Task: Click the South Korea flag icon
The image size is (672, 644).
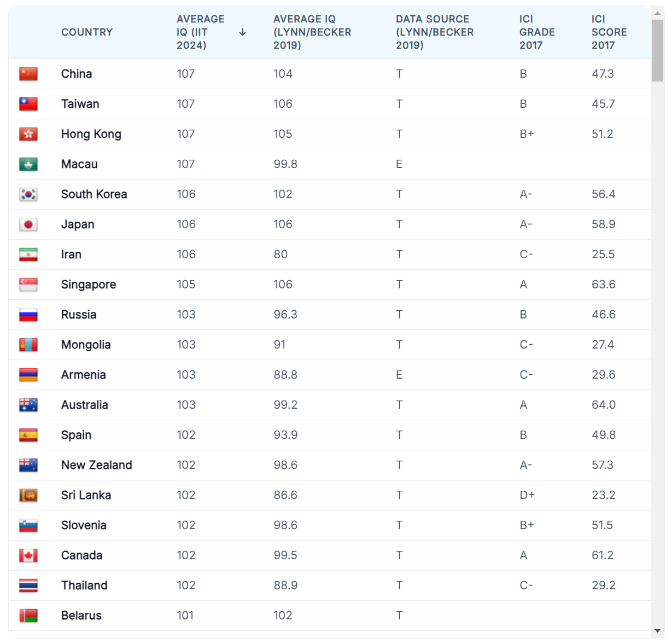Action: 28,194
